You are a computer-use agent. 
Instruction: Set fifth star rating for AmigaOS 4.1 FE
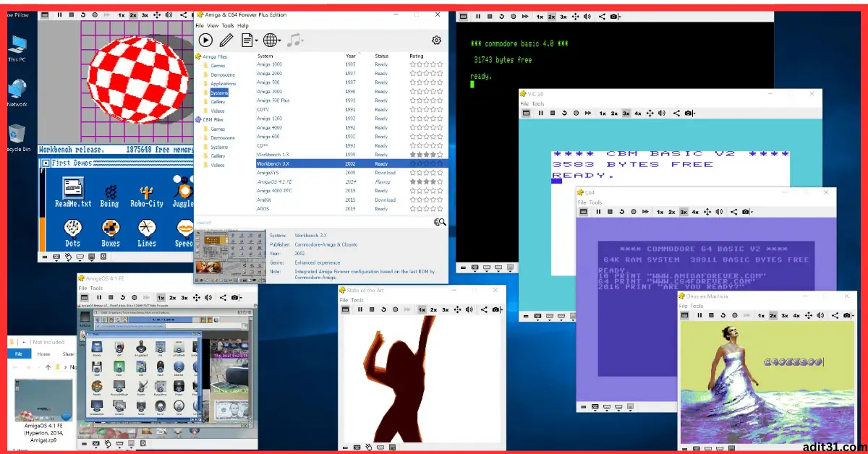point(439,182)
